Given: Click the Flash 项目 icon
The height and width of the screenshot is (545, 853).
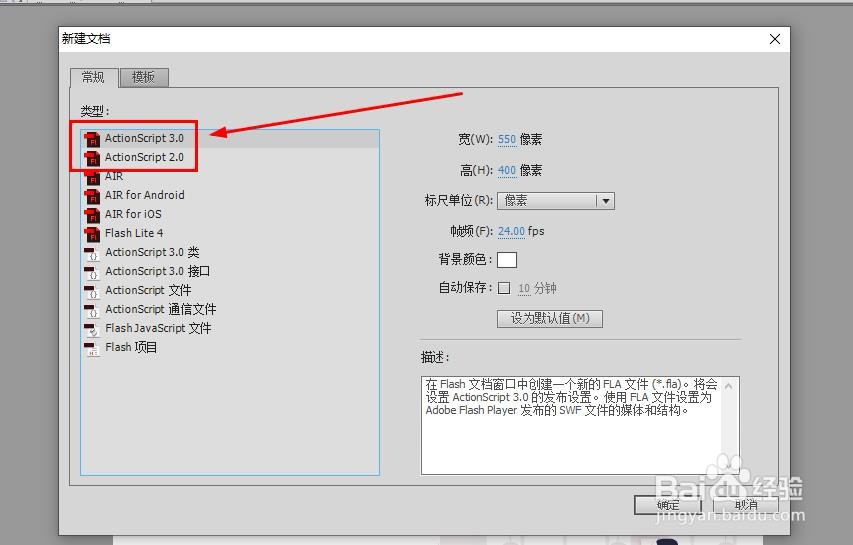Looking at the screenshot, I should point(92,348).
